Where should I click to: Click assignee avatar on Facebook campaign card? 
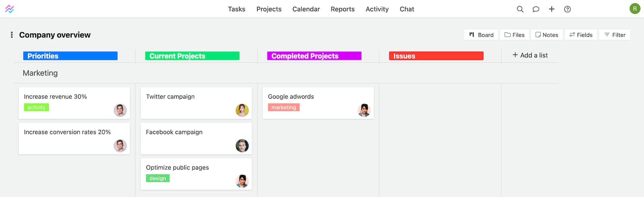(x=242, y=145)
